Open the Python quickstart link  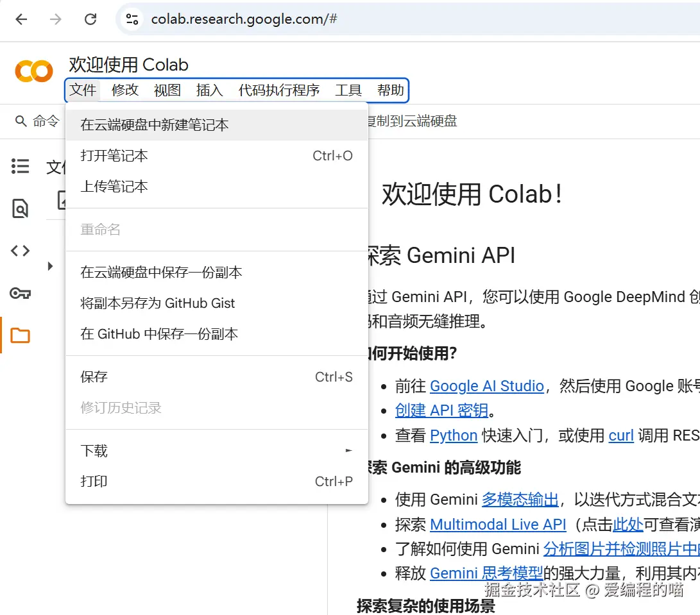coord(454,435)
